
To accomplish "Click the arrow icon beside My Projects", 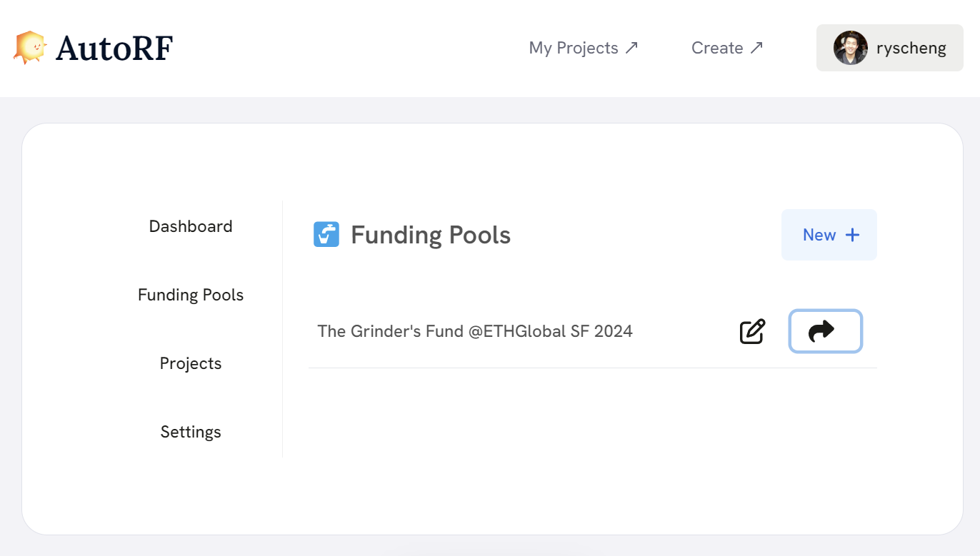I will tap(631, 48).
